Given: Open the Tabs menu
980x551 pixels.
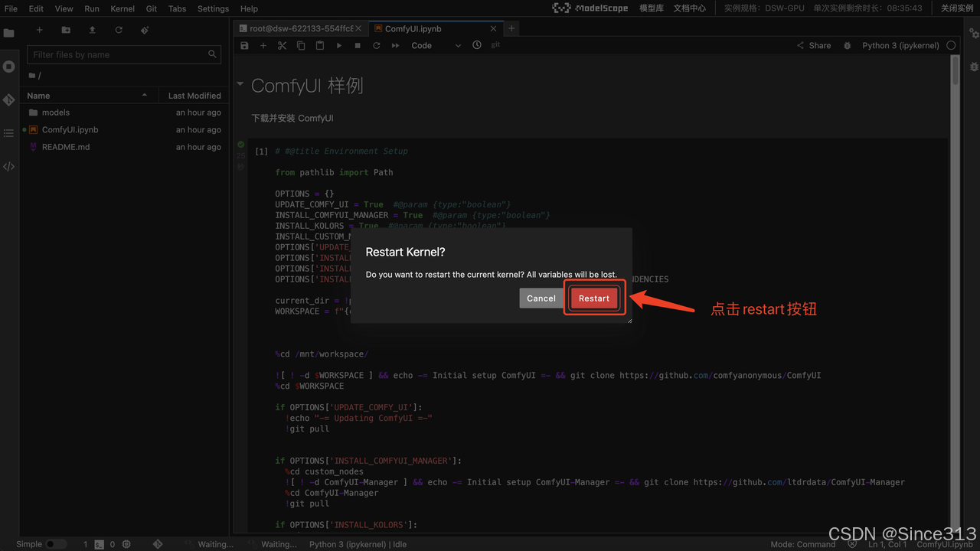Looking at the screenshot, I should [x=177, y=8].
